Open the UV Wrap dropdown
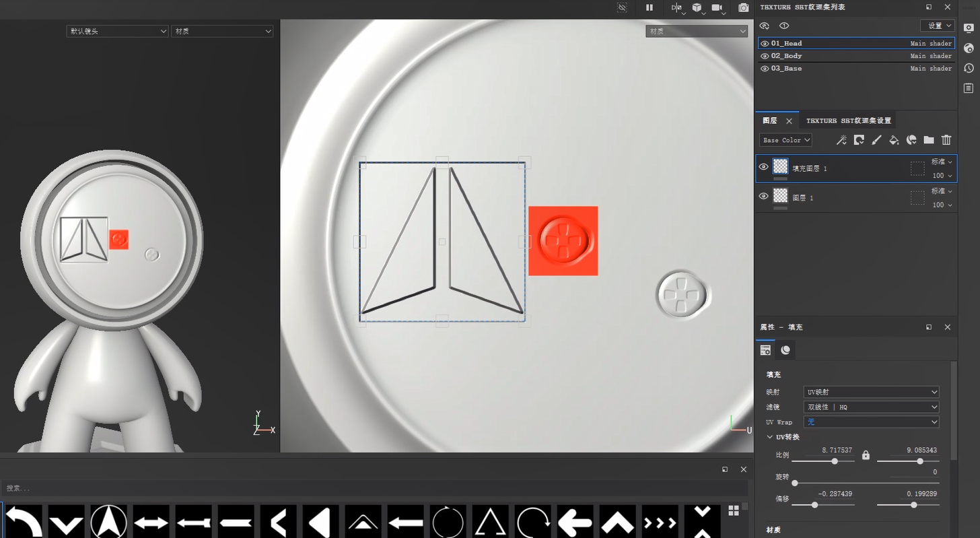 [x=871, y=422]
